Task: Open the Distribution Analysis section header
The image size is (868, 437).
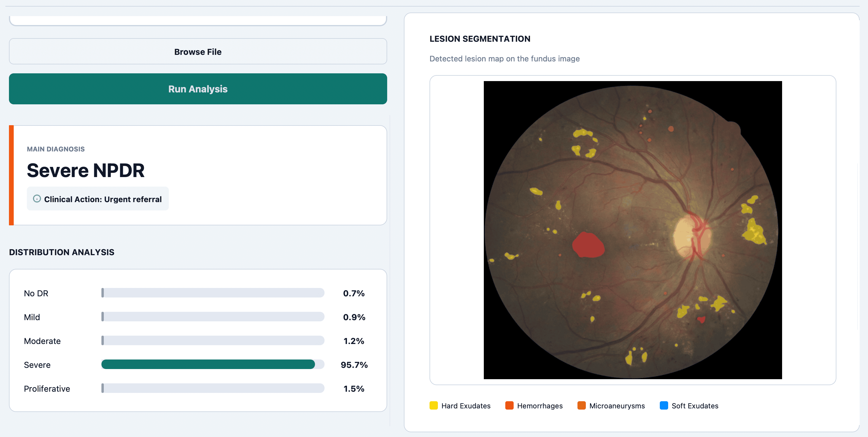Action: tap(62, 252)
